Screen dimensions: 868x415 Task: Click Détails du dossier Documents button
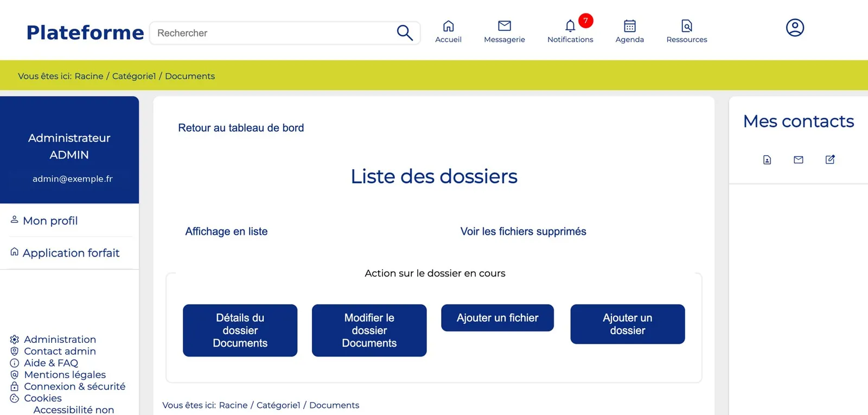240,330
